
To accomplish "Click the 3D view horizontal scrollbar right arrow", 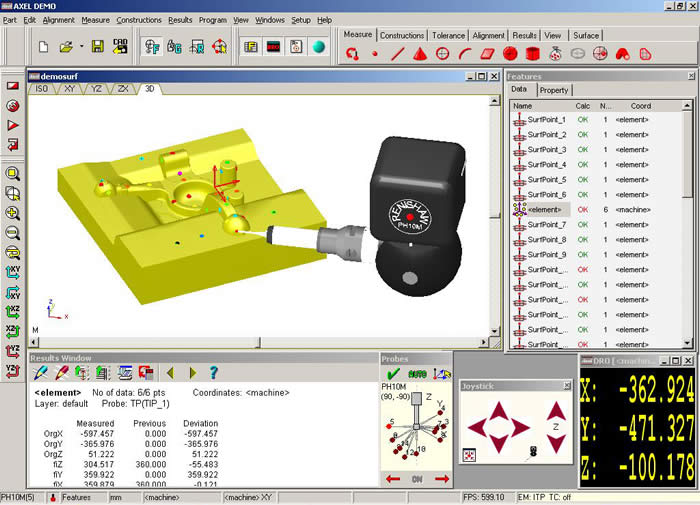I will click(x=484, y=342).
